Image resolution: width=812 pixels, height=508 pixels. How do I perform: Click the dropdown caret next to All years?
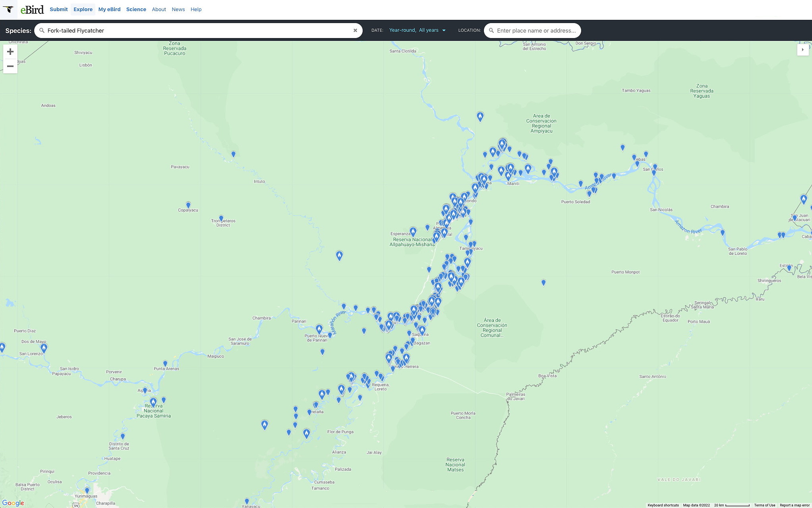click(x=444, y=31)
